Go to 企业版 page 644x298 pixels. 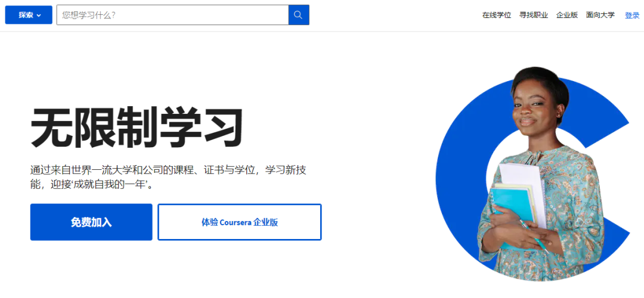(567, 15)
